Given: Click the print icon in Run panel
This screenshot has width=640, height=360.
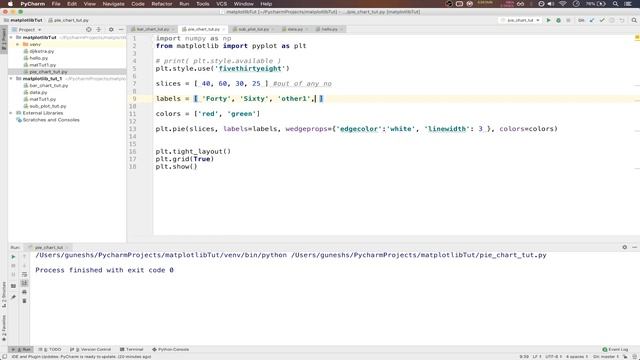Looking at the screenshot, I should [24, 292].
